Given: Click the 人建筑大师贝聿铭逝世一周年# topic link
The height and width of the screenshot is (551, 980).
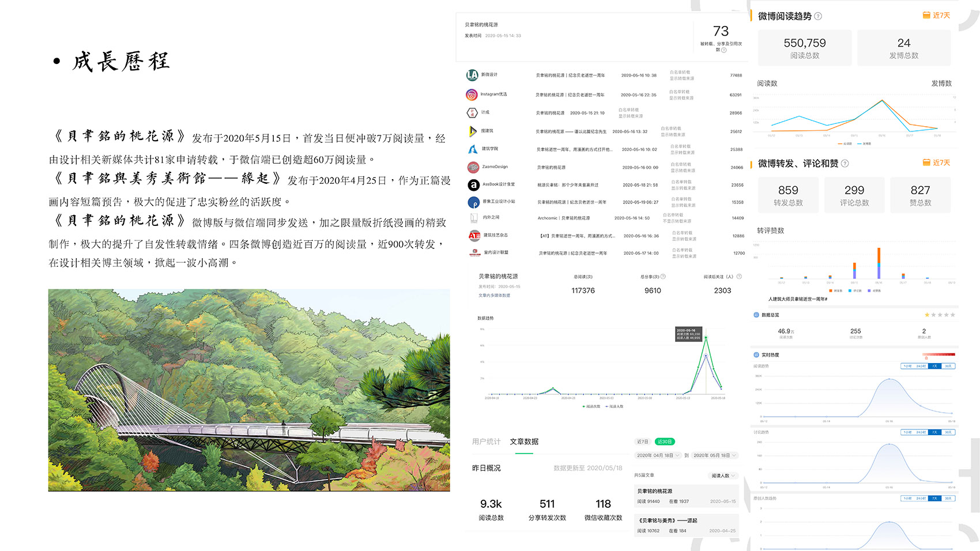Looking at the screenshot, I should click(798, 299).
